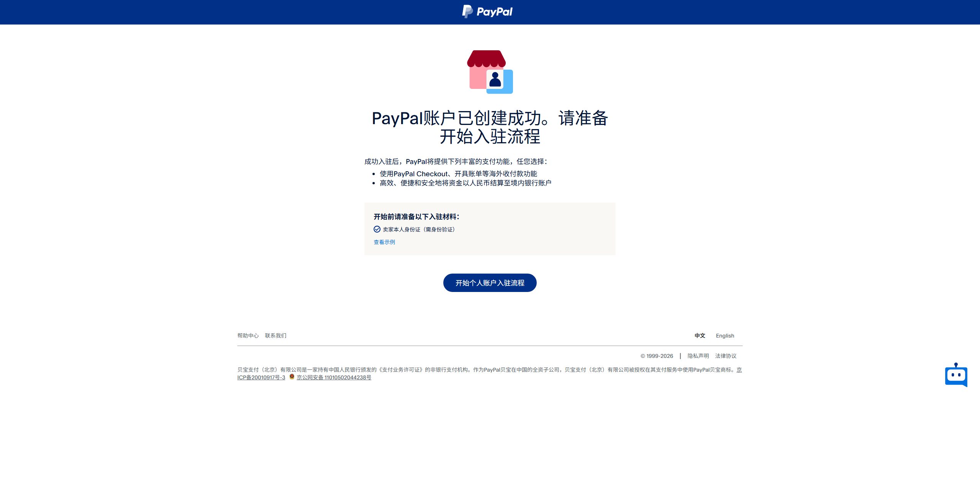Click the police badge icon in footer
980x487 pixels.
point(292,377)
